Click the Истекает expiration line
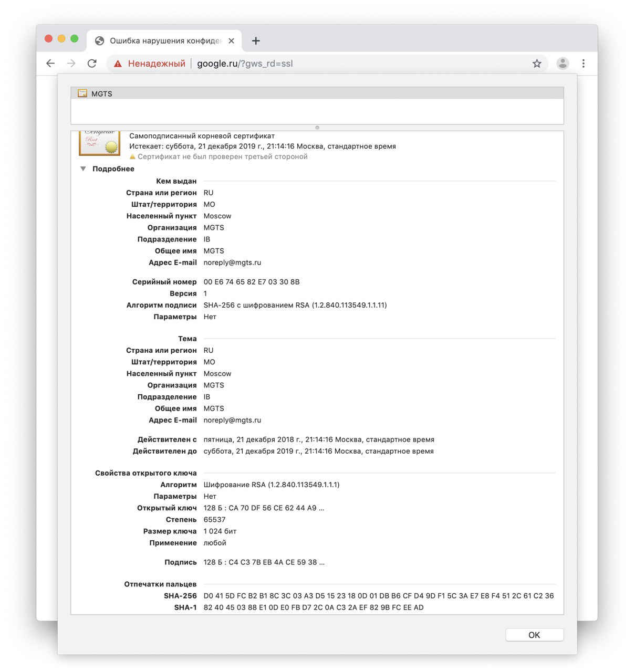Screen dimensions: 634x672 (x=263, y=146)
